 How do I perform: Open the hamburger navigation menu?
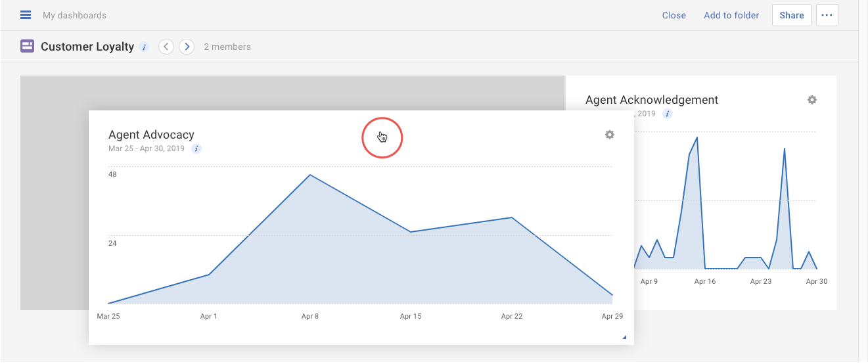[26, 14]
